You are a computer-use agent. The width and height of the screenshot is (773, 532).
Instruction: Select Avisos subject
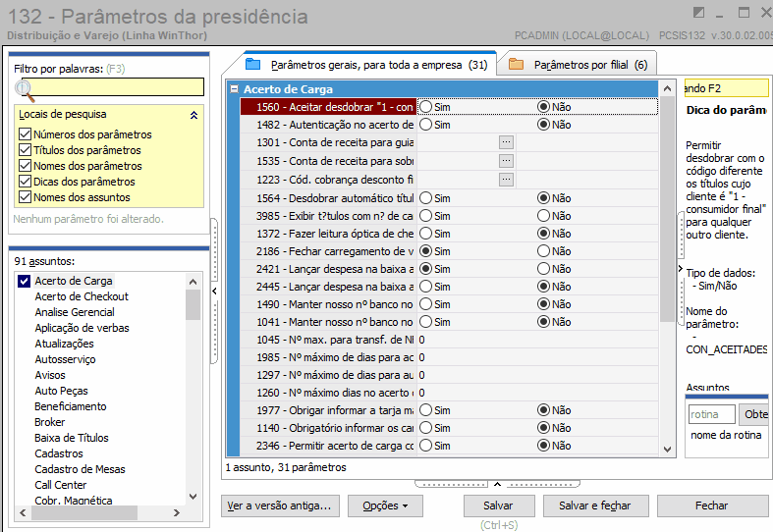click(x=50, y=375)
